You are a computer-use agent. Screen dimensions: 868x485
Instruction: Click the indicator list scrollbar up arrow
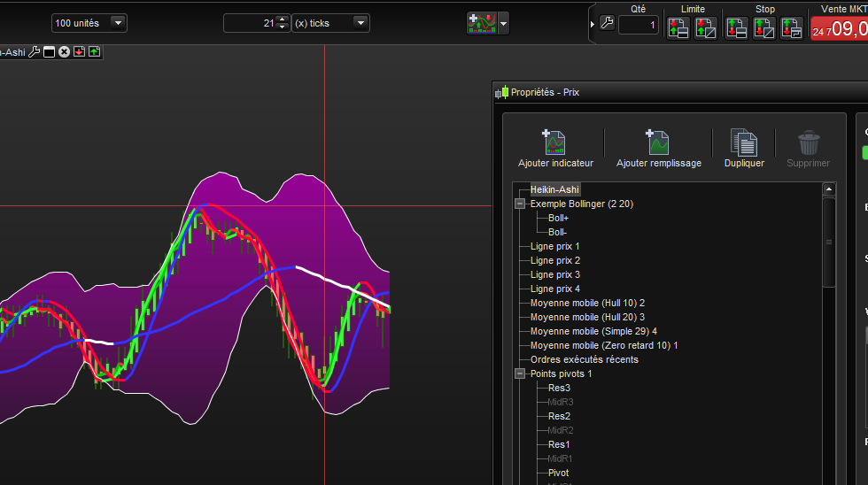pyautogui.click(x=829, y=189)
